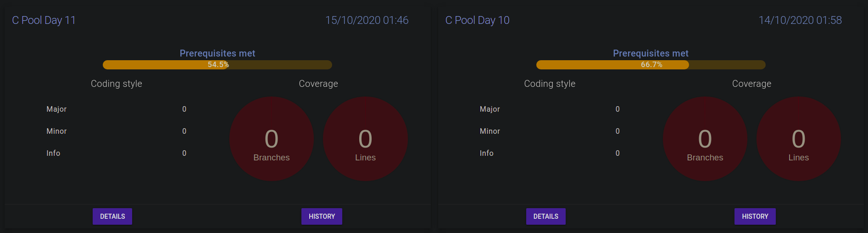Click Coding style heading in Day 10 card

[x=550, y=84]
